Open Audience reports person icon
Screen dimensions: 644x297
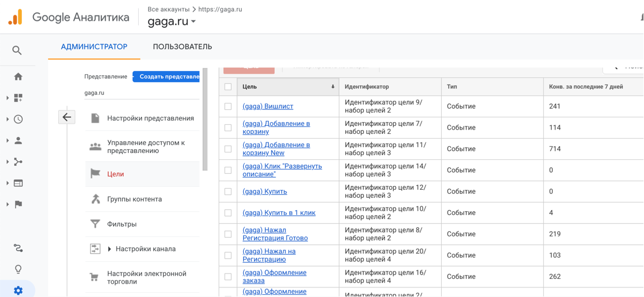point(18,141)
